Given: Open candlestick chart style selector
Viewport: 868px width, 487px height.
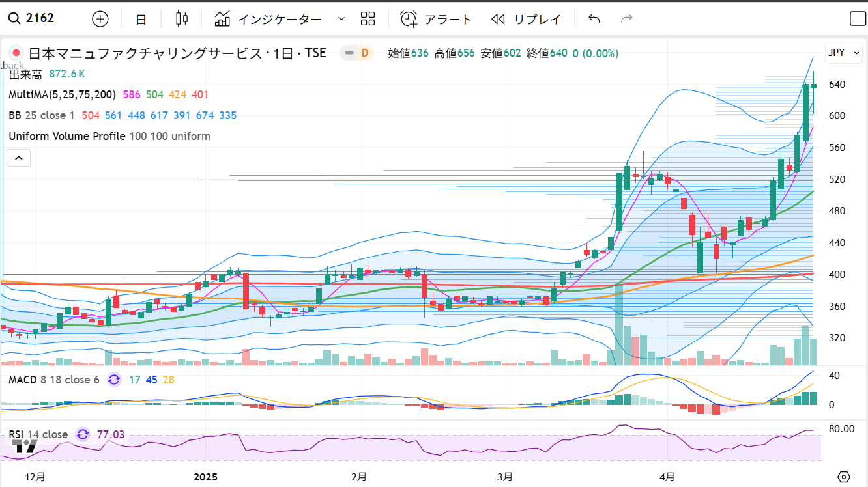Looking at the screenshot, I should point(182,19).
